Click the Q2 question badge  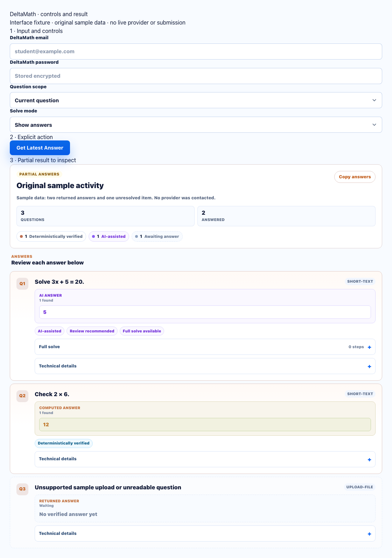click(22, 396)
